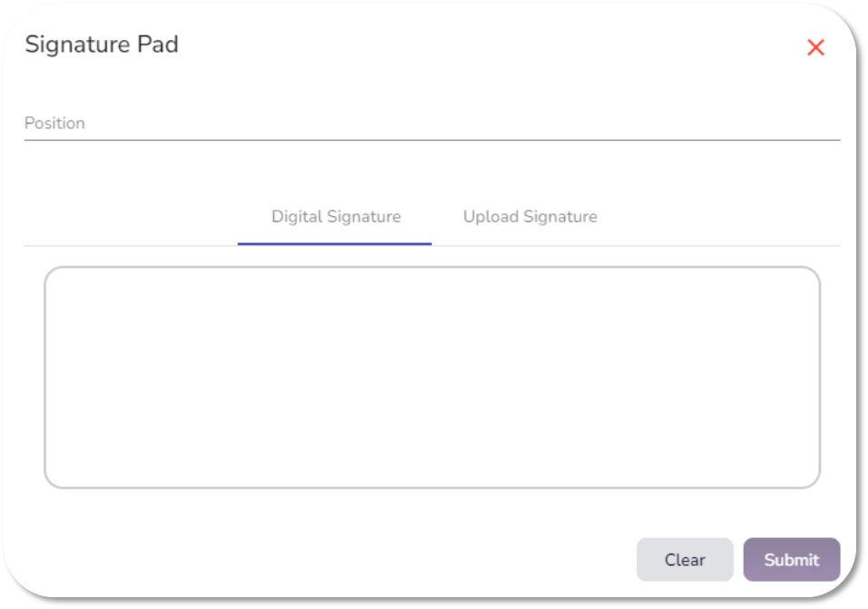
Task: Select the Position field label
Action: (54, 123)
